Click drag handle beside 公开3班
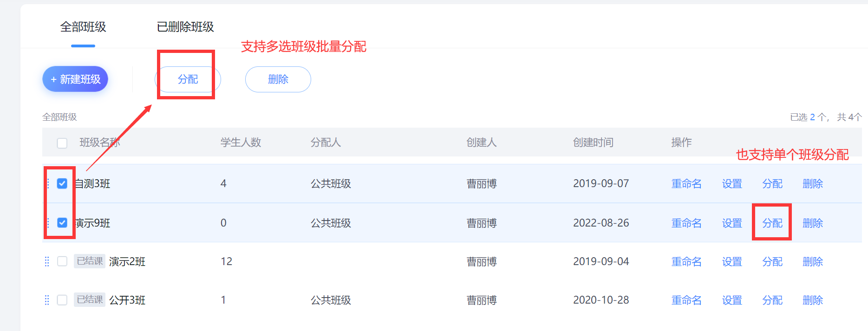 [x=47, y=300]
